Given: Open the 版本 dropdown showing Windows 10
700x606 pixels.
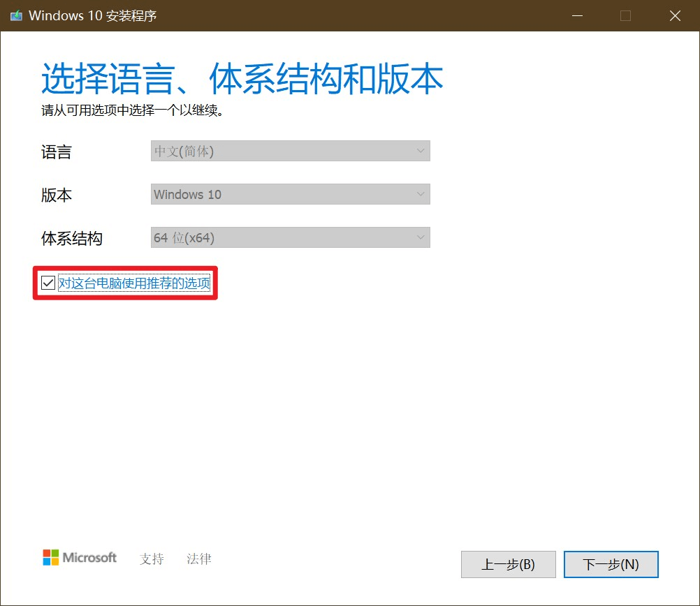Looking at the screenshot, I should point(290,194).
